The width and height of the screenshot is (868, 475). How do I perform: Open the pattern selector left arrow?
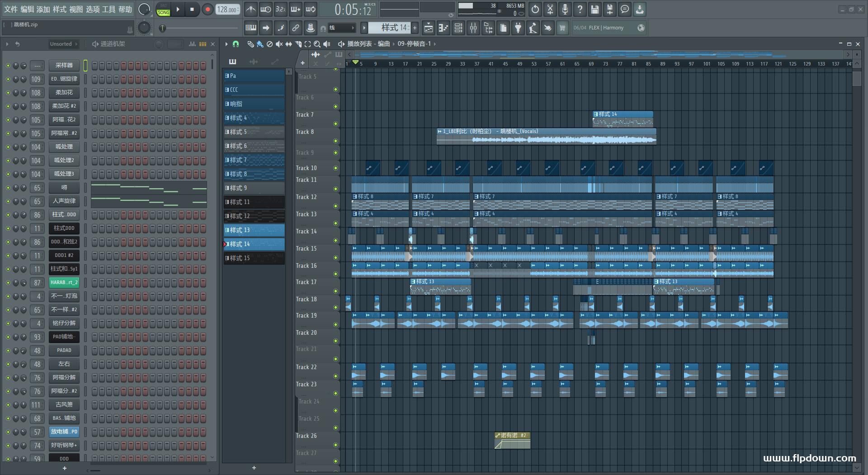(364, 28)
